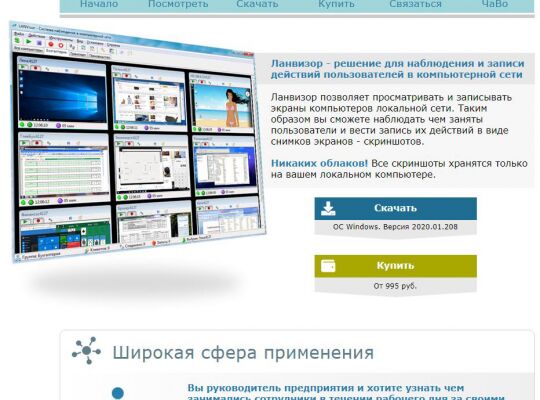Click the wallet icon on Купить button
Viewport: 540px width, 400px height.
coord(328,266)
